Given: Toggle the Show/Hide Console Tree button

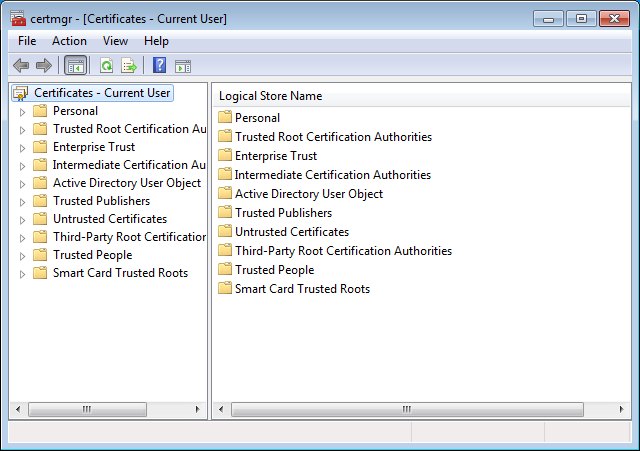Looking at the screenshot, I should (75, 66).
